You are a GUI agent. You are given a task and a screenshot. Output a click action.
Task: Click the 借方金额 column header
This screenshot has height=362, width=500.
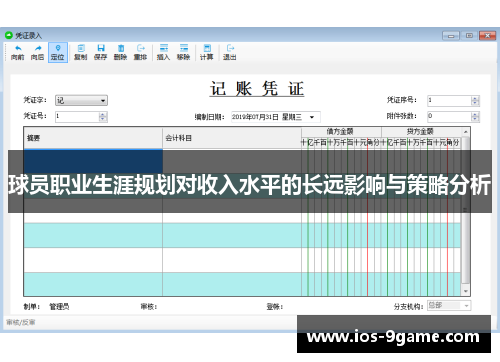click(341, 131)
